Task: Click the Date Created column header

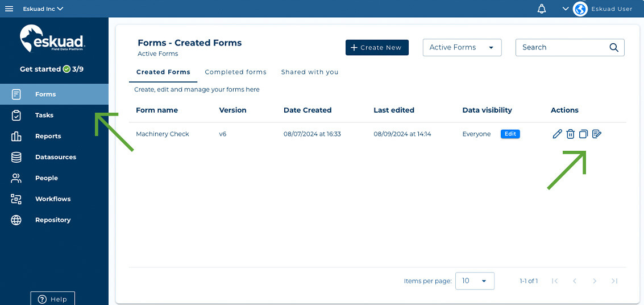Action: (x=307, y=110)
